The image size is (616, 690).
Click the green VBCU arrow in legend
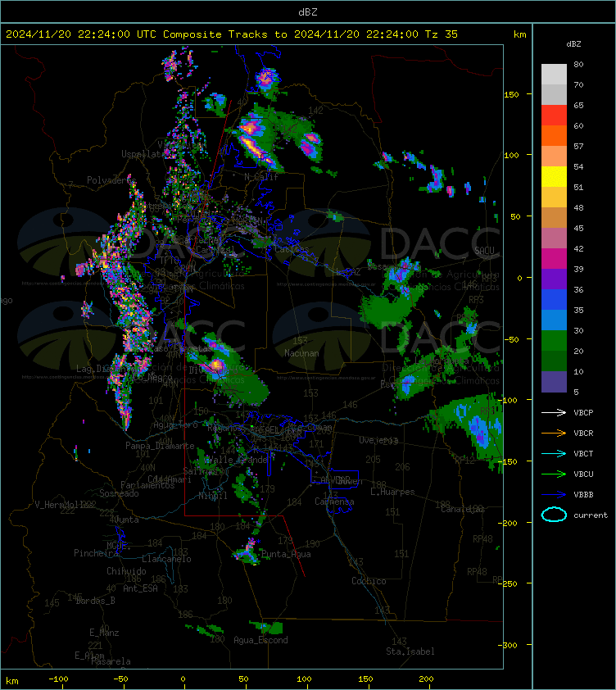[x=554, y=474]
